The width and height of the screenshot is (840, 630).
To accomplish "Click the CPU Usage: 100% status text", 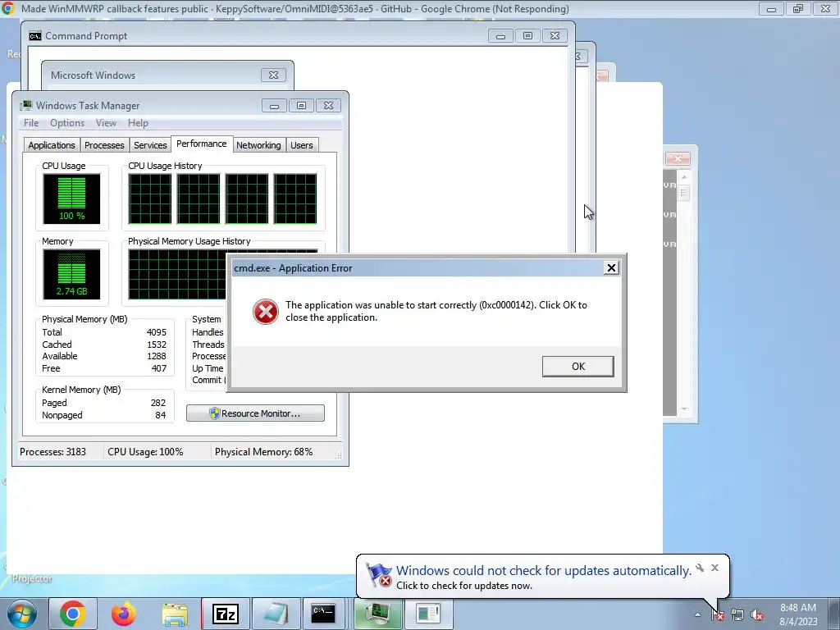I will 145,452.
